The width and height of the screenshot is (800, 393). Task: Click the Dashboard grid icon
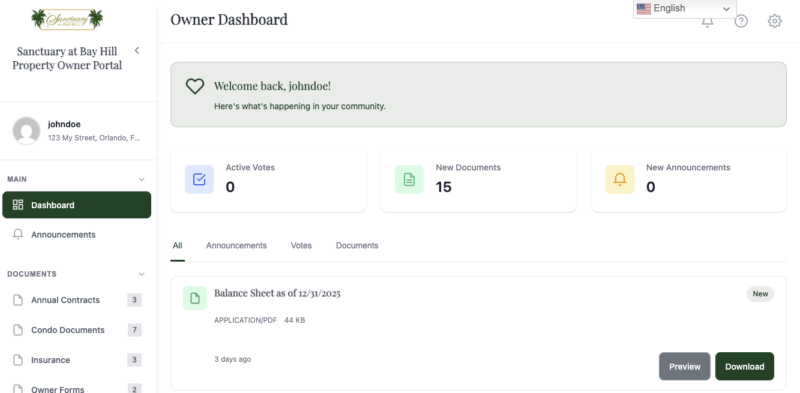[x=18, y=205]
